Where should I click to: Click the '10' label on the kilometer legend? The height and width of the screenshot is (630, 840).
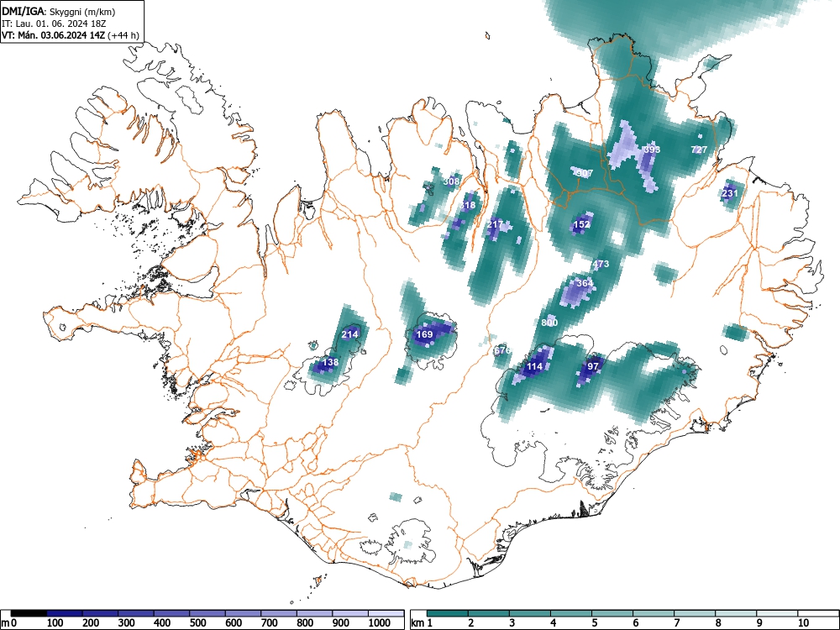coord(802,623)
